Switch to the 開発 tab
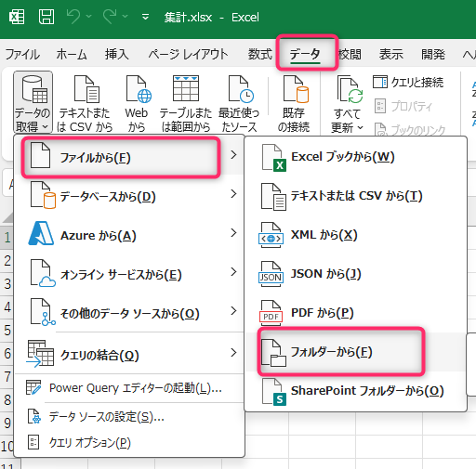476x469 pixels. click(433, 55)
